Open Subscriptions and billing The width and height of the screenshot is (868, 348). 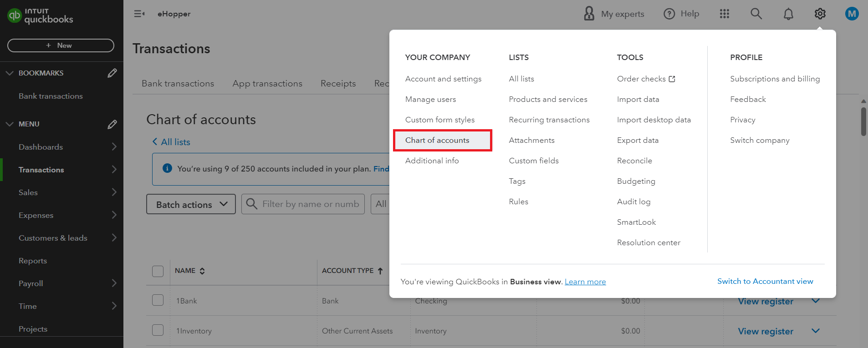pyautogui.click(x=775, y=79)
